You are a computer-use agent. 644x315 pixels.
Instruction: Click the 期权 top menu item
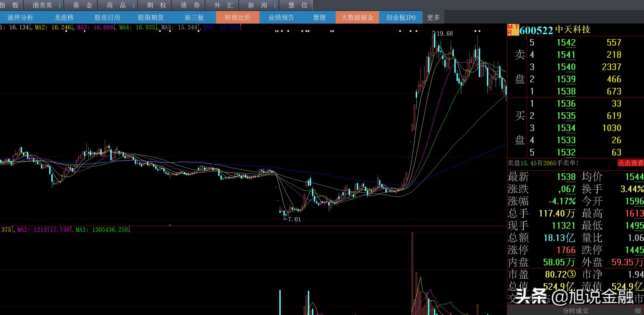pos(157,5)
